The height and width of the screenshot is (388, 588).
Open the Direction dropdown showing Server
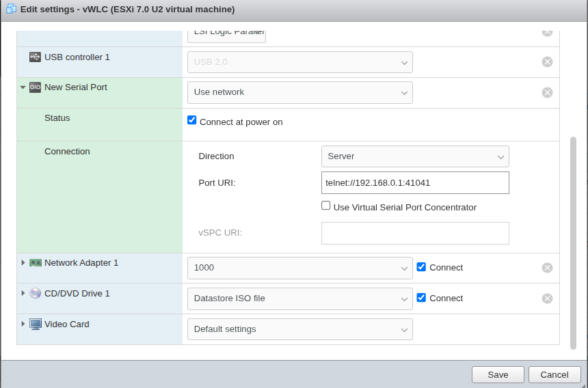click(x=414, y=156)
